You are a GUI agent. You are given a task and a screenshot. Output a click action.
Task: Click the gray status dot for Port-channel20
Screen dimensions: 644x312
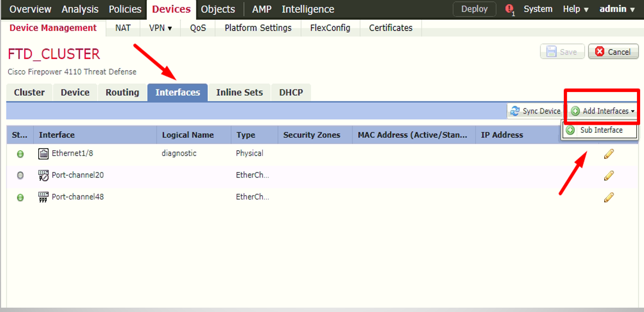pos(20,175)
